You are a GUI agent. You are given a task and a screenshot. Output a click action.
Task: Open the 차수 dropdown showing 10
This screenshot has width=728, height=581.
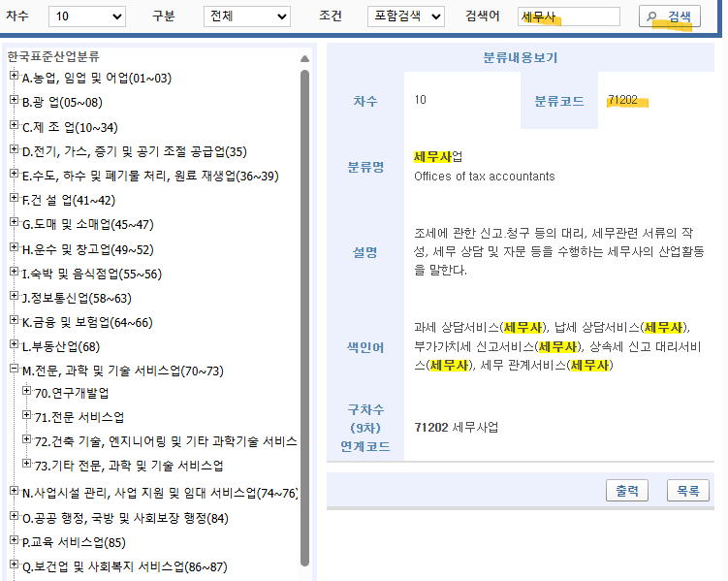coord(88,16)
